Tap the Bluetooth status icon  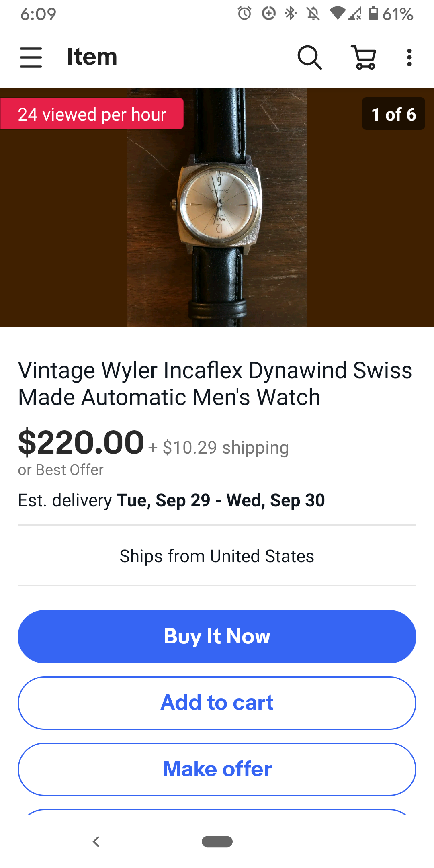click(x=290, y=14)
